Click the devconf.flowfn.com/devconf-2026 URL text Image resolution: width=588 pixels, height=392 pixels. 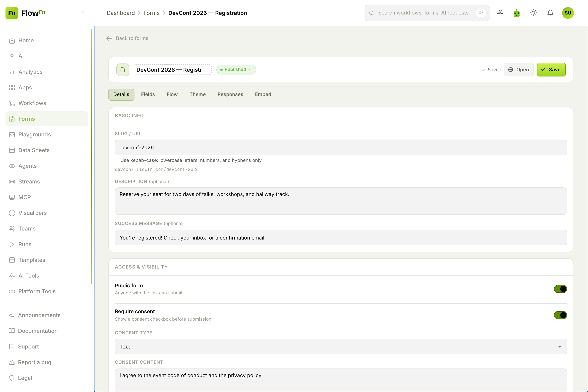[157, 170]
